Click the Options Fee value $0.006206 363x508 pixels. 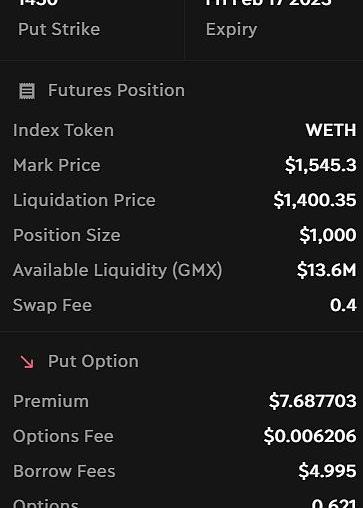310,436
